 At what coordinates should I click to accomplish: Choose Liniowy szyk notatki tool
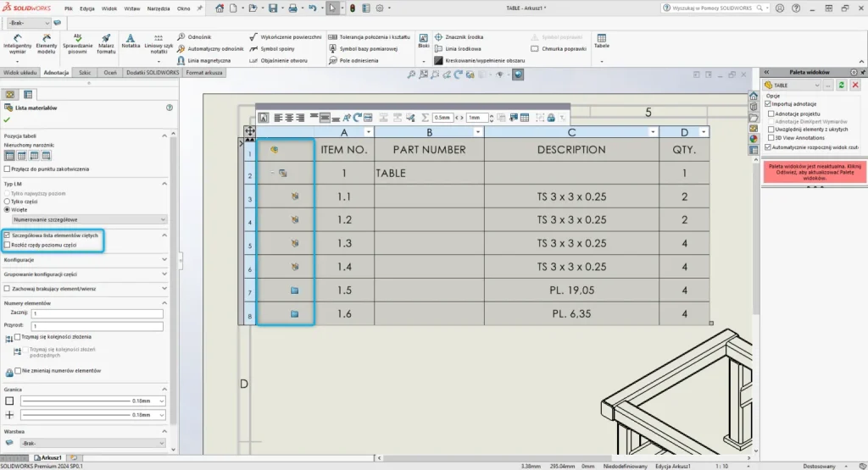159,44
